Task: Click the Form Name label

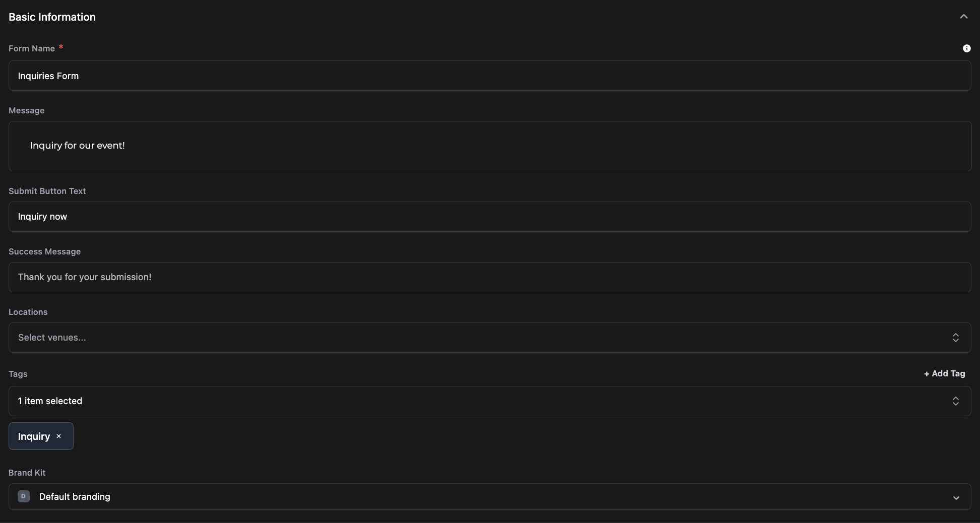Action: (x=32, y=49)
